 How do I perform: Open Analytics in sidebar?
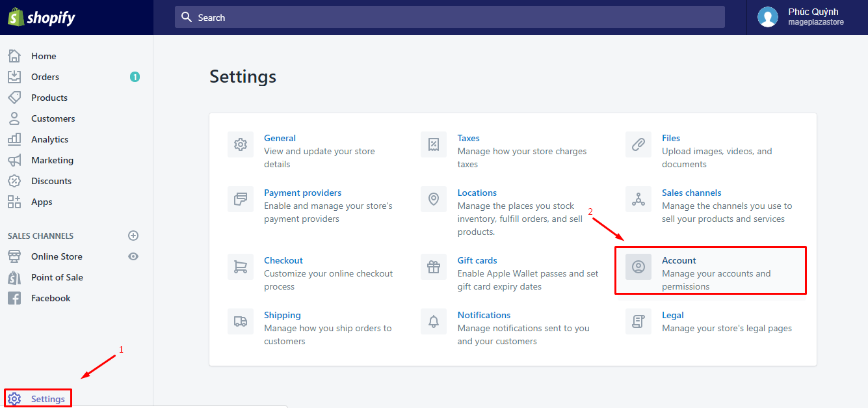(x=49, y=139)
